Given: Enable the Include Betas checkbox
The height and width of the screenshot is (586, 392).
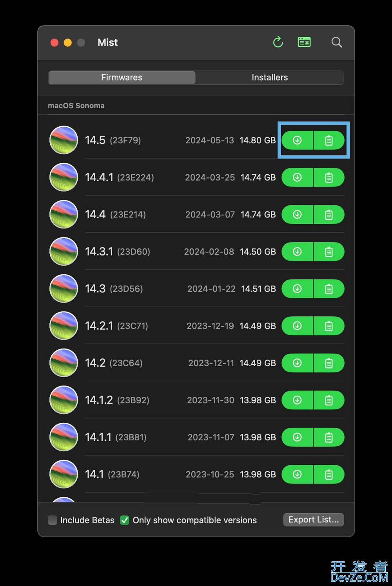Looking at the screenshot, I should [53, 520].
